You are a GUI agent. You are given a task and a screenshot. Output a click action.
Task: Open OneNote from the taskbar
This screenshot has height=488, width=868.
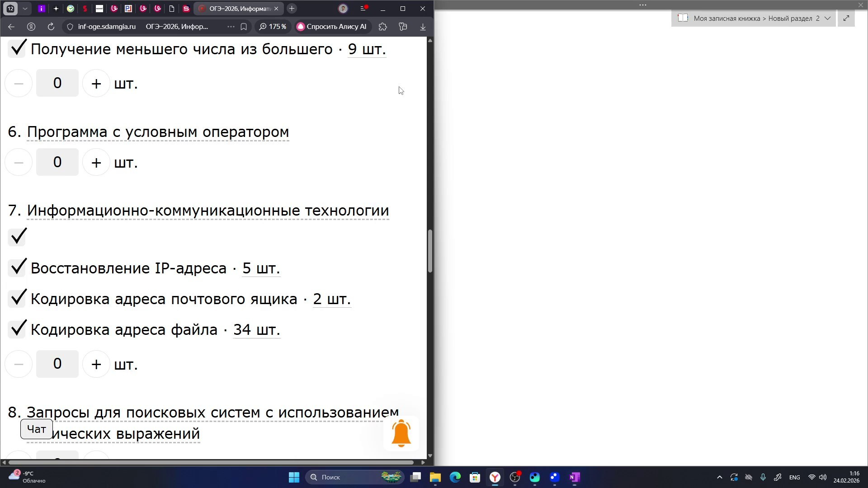coord(574,477)
